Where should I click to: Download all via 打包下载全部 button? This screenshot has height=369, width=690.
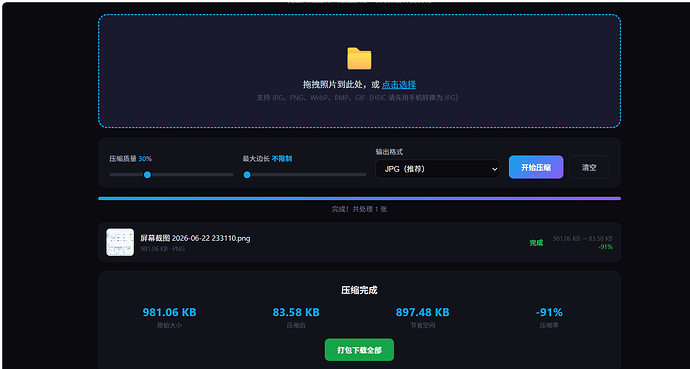coord(359,350)
